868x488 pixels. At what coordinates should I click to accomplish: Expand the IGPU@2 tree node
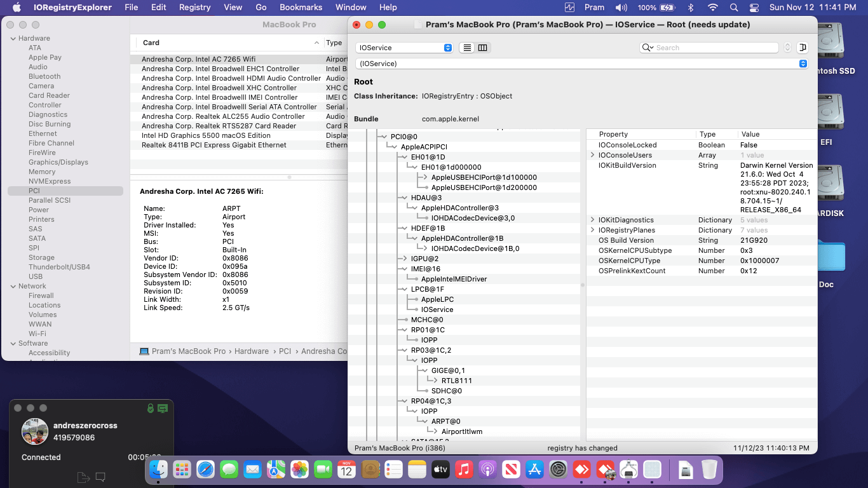tap(403, 259)
